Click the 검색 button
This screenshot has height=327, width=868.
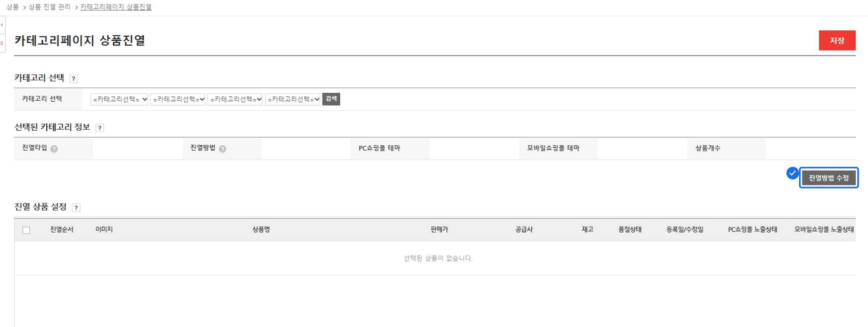[x=331, y=99]
